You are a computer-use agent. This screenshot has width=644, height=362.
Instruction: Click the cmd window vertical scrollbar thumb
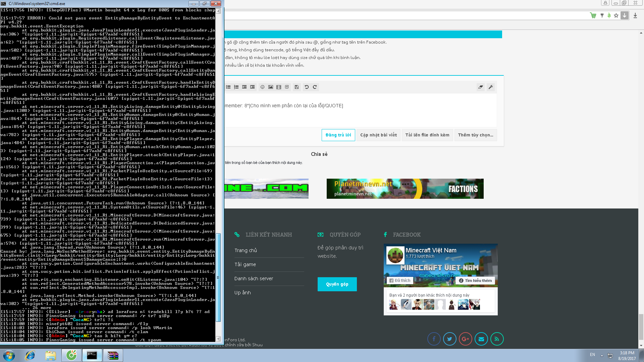click(218, 277)
